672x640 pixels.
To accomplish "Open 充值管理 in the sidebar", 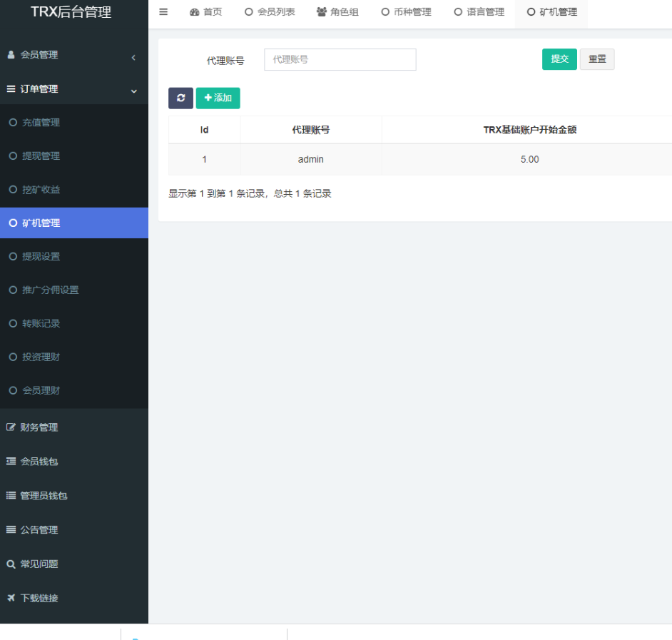I will point(41,122).
